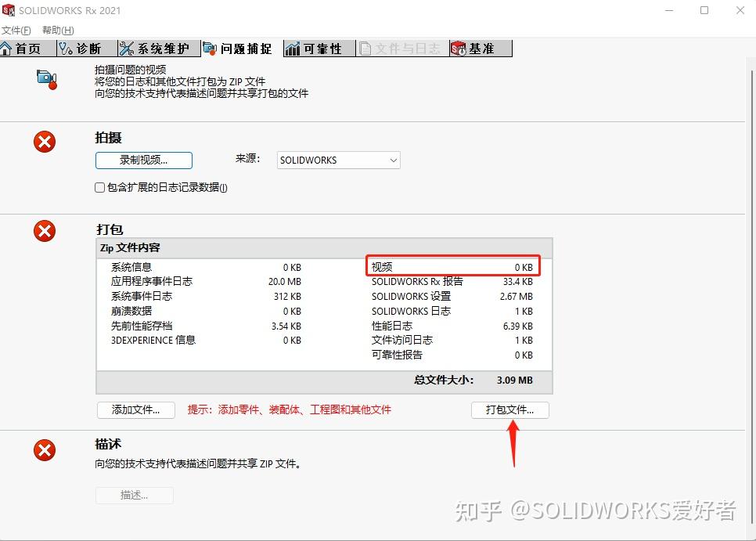Image resolution: width=756 pixels, height=541 pixels.
Task: Click the 系统事件日志 entry
Action: point(142,296)
